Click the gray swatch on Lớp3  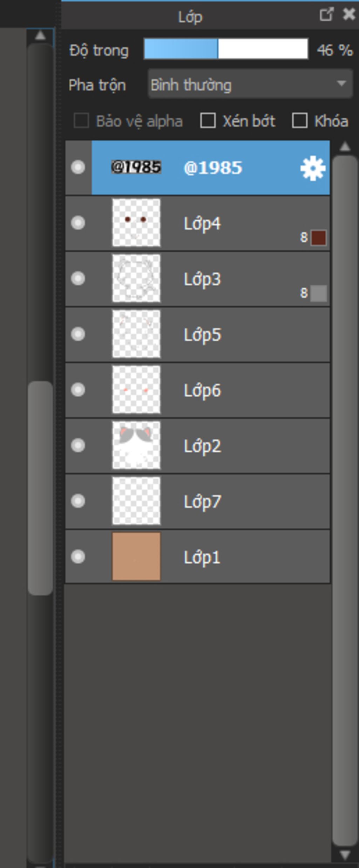(318, 293)
